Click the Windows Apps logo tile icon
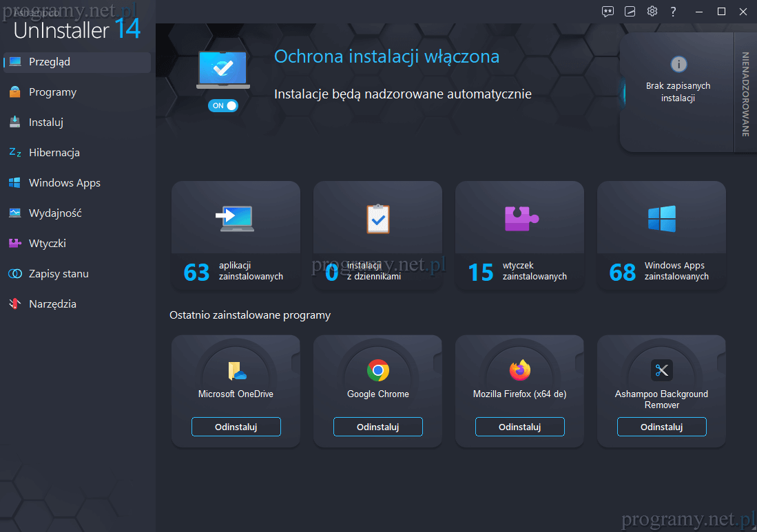Screen dimensions: 757x532 [x=661, y=219]
